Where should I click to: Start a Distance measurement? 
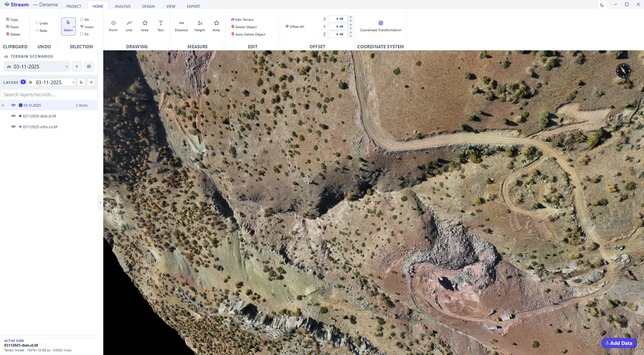pos(182,26)
